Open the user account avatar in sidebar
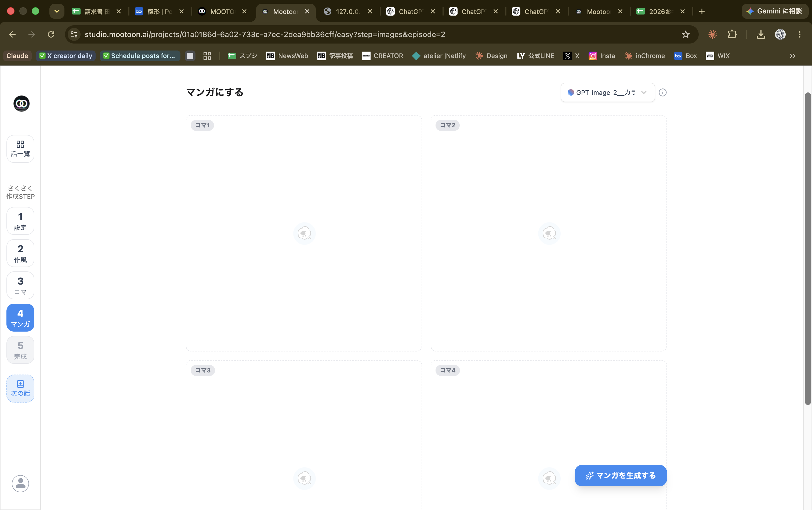The height and width of the screenshot is (510, 812). 20,484
